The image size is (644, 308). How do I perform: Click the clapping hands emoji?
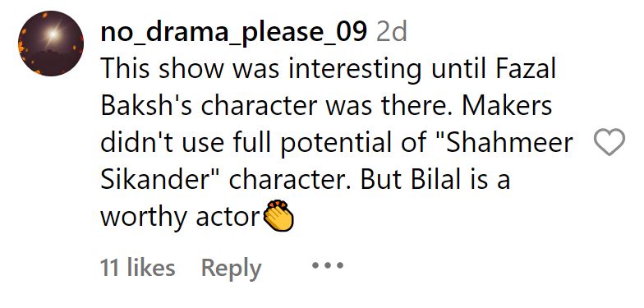click(x=278, y=214)
